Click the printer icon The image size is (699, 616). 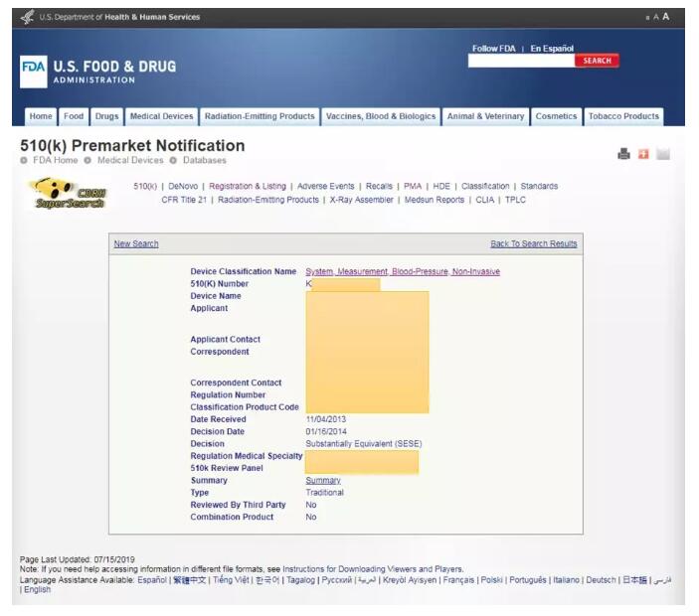623,154
